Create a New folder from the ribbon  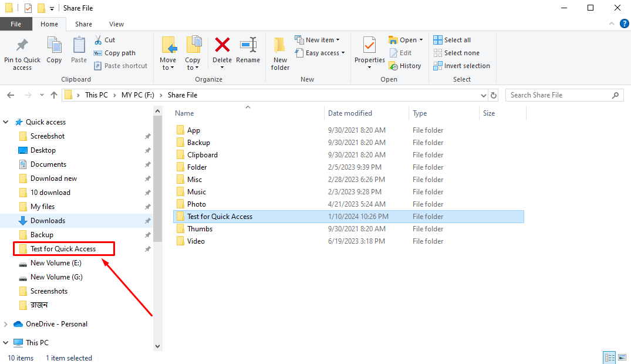click(x=280, y=52)
